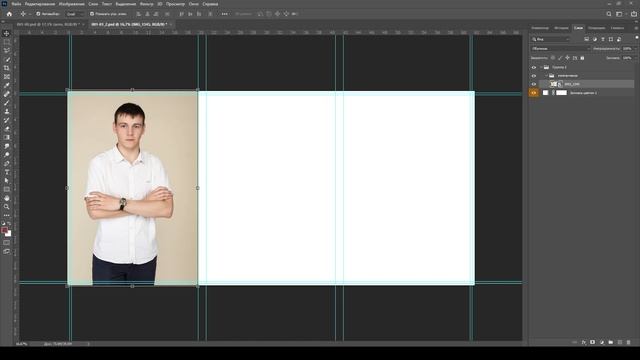This screenshot has width=640, height=360.
Task: Hide the Группа 1 group layer
Action: [533, 67]
